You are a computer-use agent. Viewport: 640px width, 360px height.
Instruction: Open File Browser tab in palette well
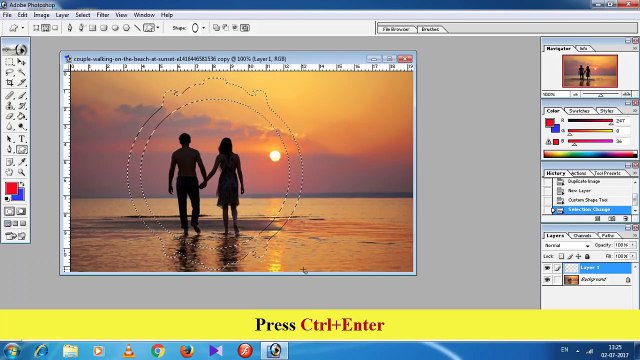pyautogui.click(x=396, y=29)
